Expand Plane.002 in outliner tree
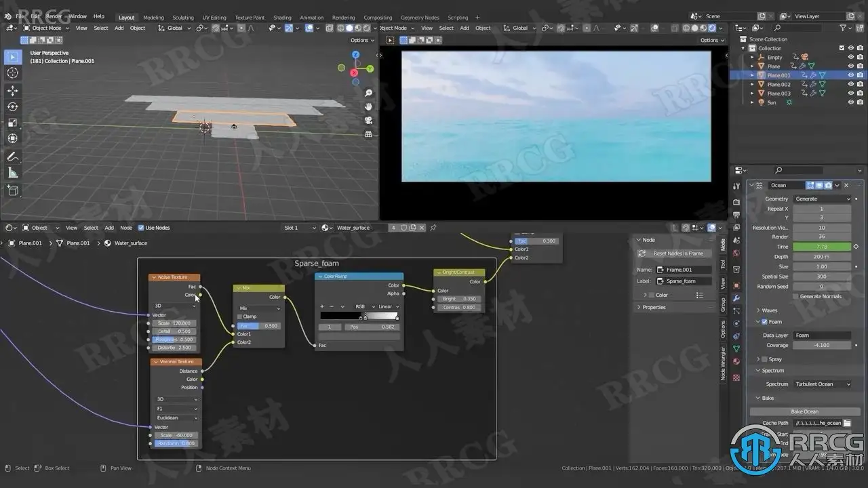Viewport: 868px width, 488px height. click(x=752, y=85)
